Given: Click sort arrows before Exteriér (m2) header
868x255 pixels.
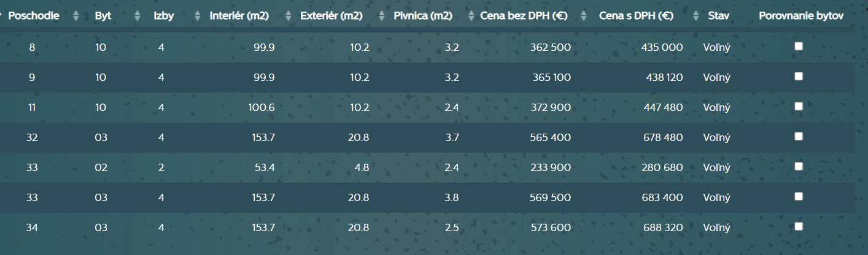Looking at the screenshot, I should click(x=289, y=17).
